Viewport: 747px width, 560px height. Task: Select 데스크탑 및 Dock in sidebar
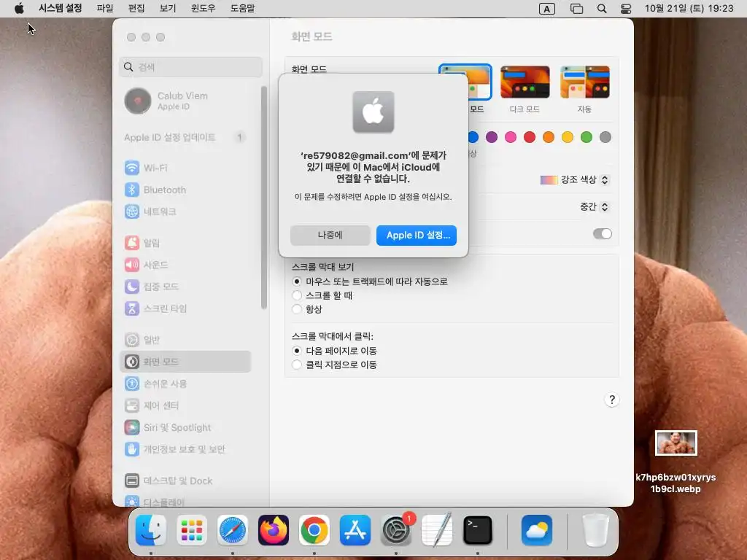[x=186, y=481]
